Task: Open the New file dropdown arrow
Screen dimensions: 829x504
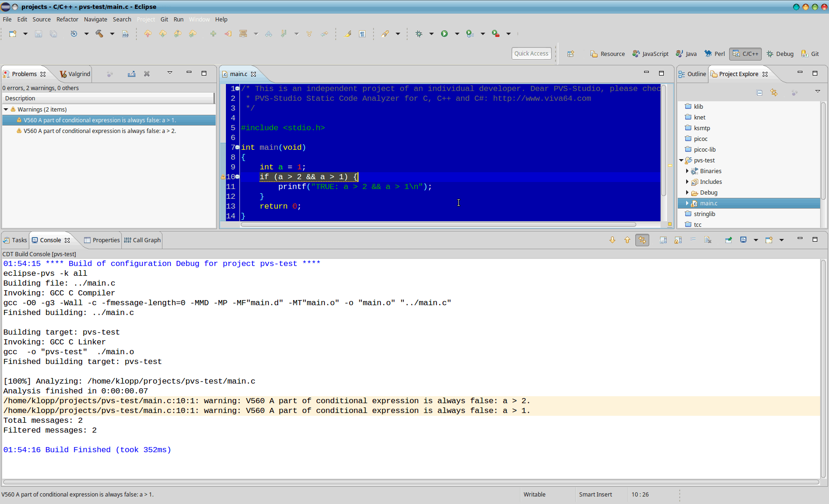Action: [25, 34]
